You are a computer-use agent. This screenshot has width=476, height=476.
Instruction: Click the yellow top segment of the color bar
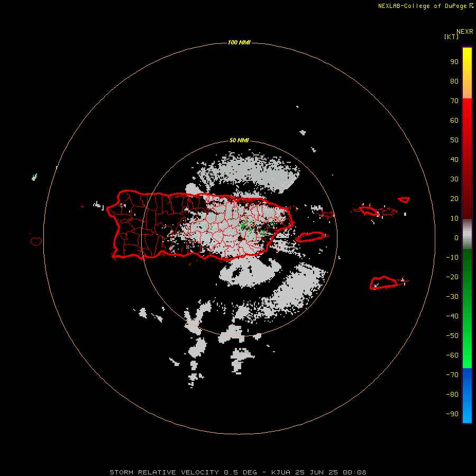[467, 73]
